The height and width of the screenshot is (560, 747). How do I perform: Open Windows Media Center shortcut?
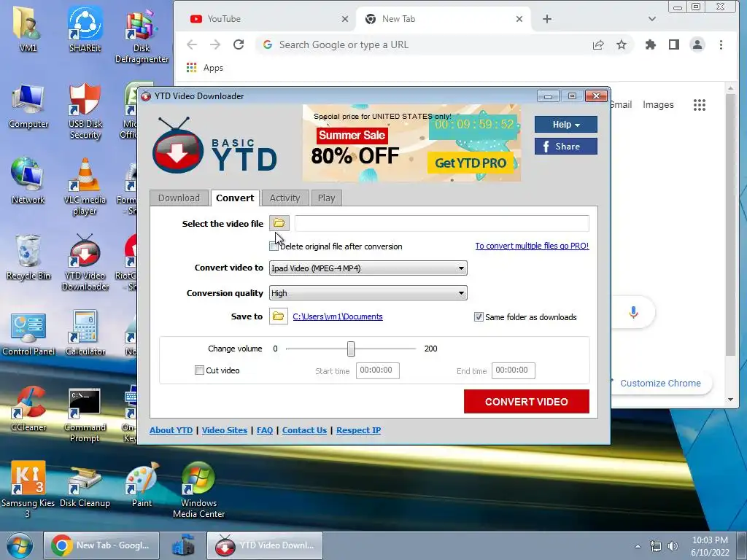coord(198,489)
